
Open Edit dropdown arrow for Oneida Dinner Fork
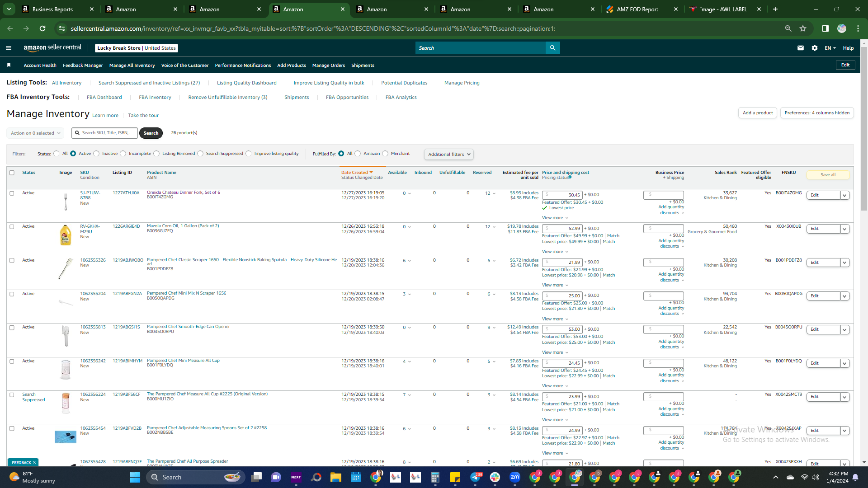point(844,196)
